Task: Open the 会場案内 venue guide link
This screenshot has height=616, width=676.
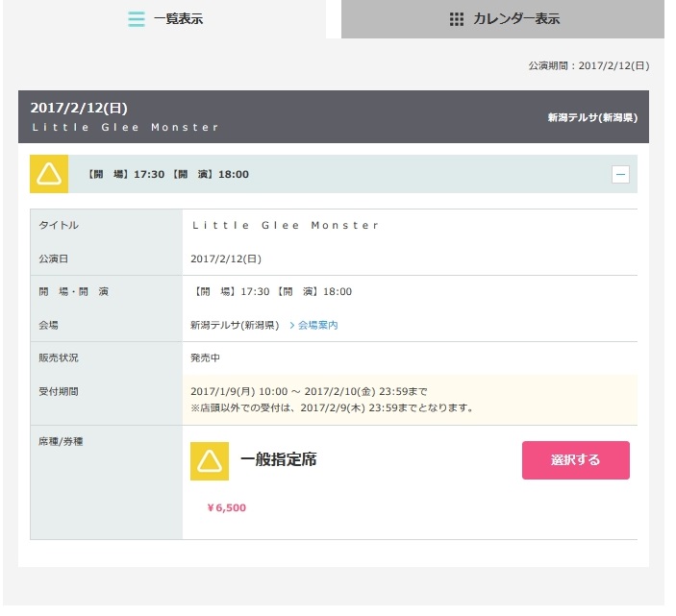Action: click(x=317, y=325)
